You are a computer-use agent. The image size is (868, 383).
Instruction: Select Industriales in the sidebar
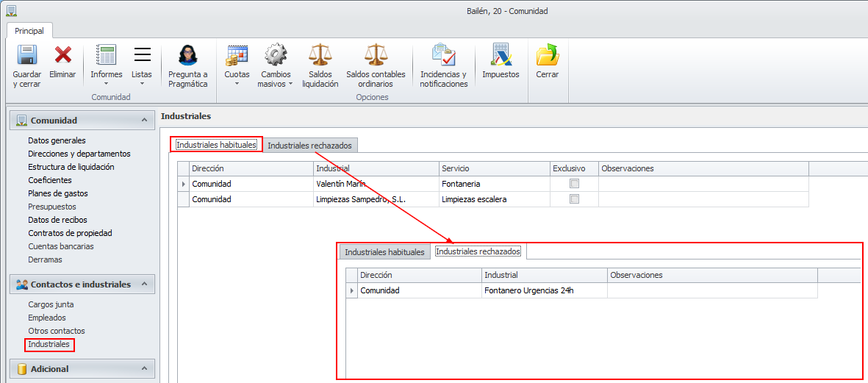tap(49, 344)
